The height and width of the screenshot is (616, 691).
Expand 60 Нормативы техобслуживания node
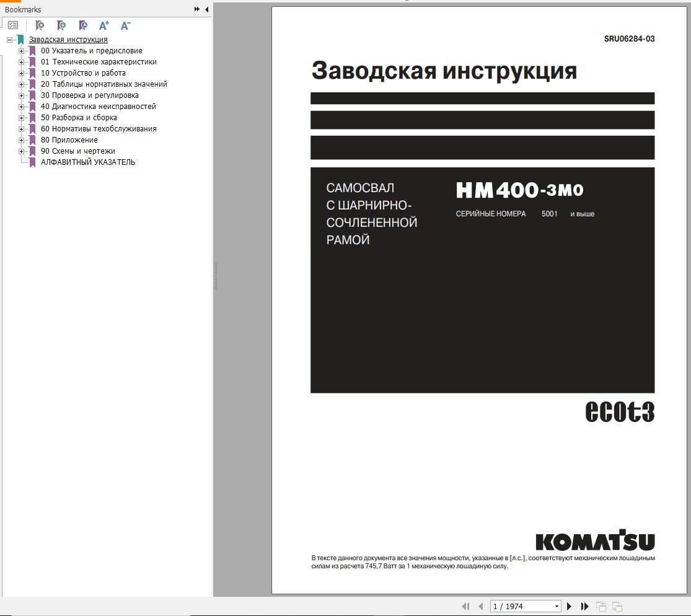click(21, 129)
